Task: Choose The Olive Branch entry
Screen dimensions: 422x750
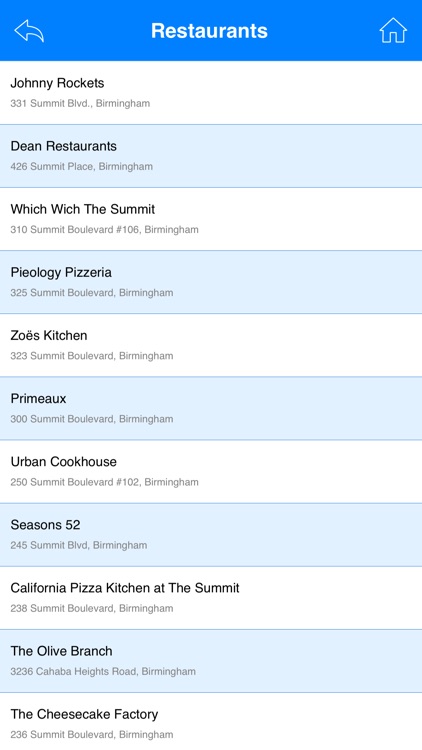Action: pos(211,661)
